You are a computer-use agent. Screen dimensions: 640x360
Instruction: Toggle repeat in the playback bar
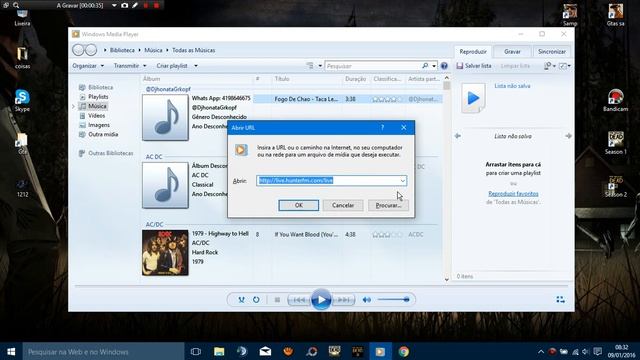click(256, 300)
